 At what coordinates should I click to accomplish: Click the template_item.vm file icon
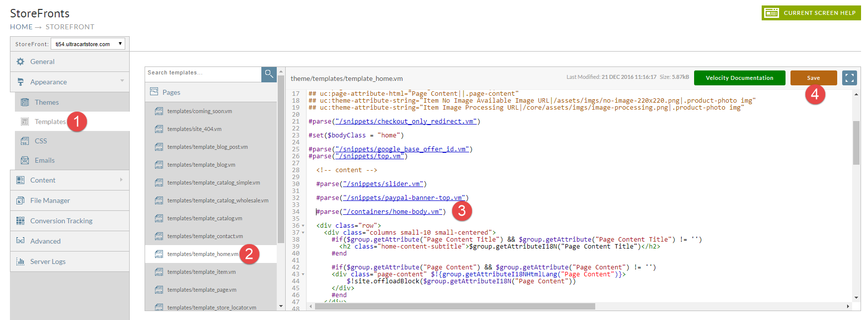pos(159,272)
